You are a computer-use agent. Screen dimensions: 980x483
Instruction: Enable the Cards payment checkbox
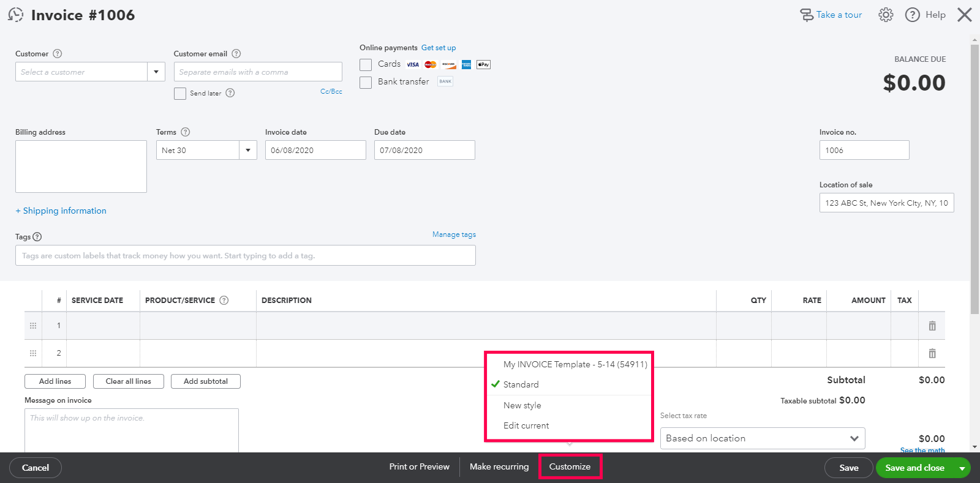366,65
